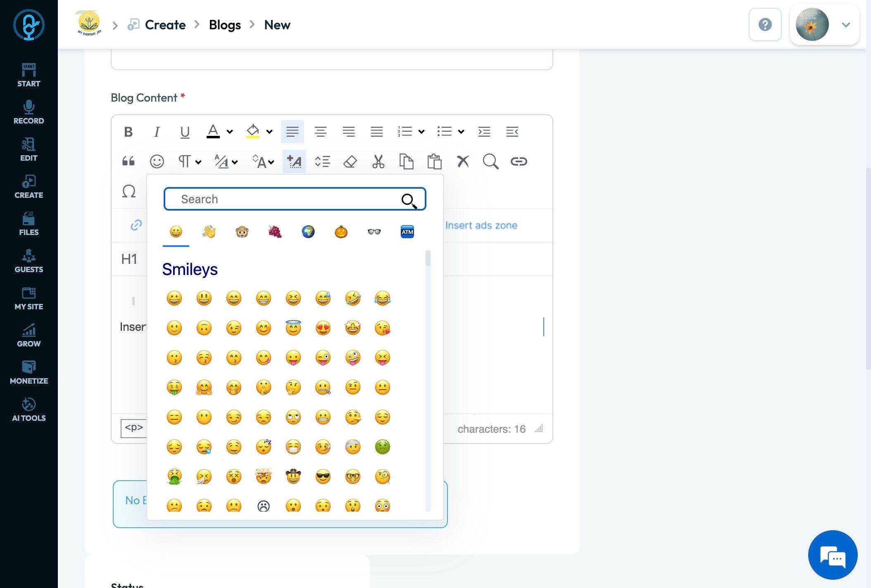Click the emoji picker scrollbar thumb
This screenshot has width=871, height=588.
[428, 258]
